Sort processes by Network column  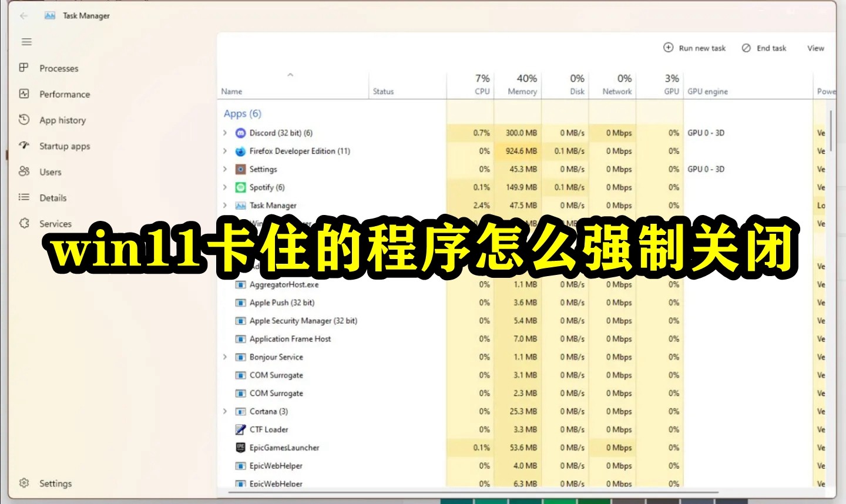613,86
